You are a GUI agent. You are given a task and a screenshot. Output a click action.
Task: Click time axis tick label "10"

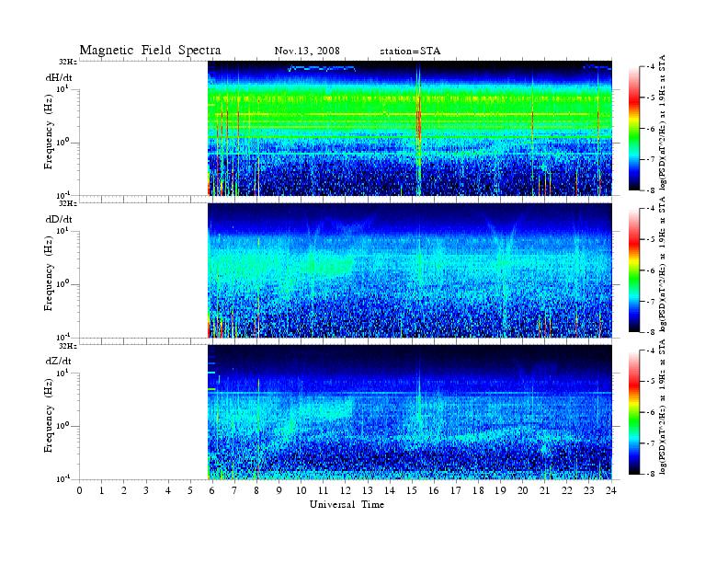click(x=301, y=491)
